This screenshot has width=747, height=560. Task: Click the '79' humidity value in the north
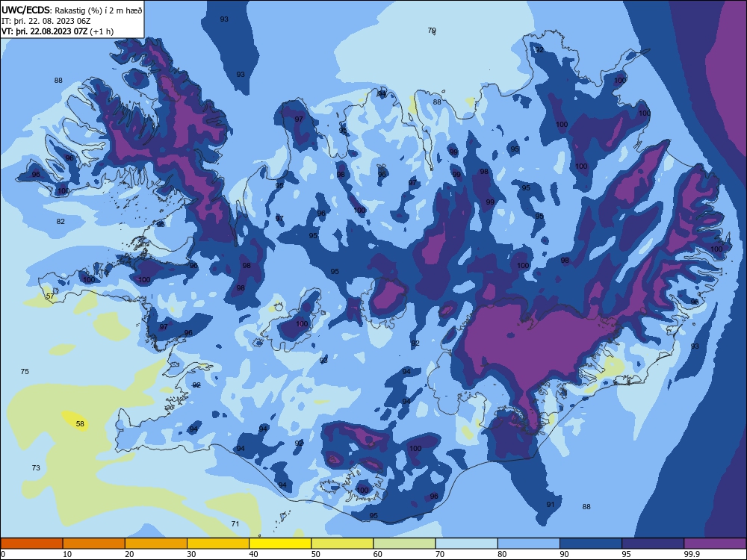(432, 31)
